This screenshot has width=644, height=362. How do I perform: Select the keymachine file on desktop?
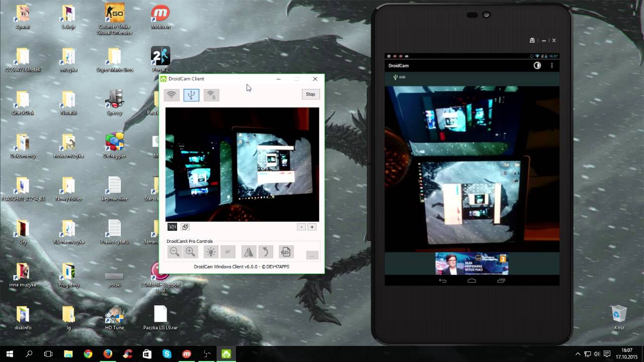pos(115,189)
